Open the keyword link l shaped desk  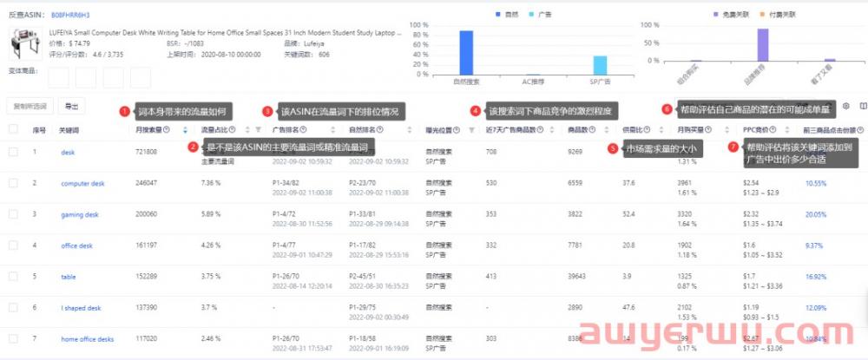pyautogui.click(x=81, y=308)
